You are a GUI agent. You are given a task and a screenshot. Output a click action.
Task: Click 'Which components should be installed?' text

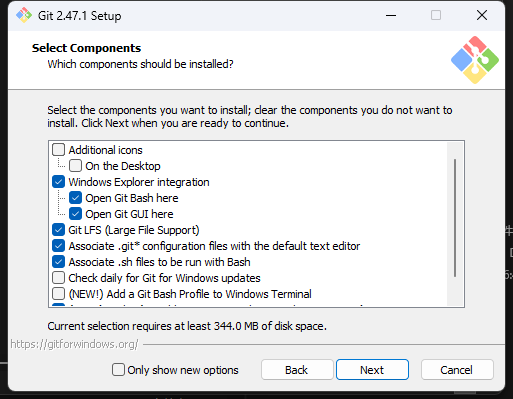point(140,64)
